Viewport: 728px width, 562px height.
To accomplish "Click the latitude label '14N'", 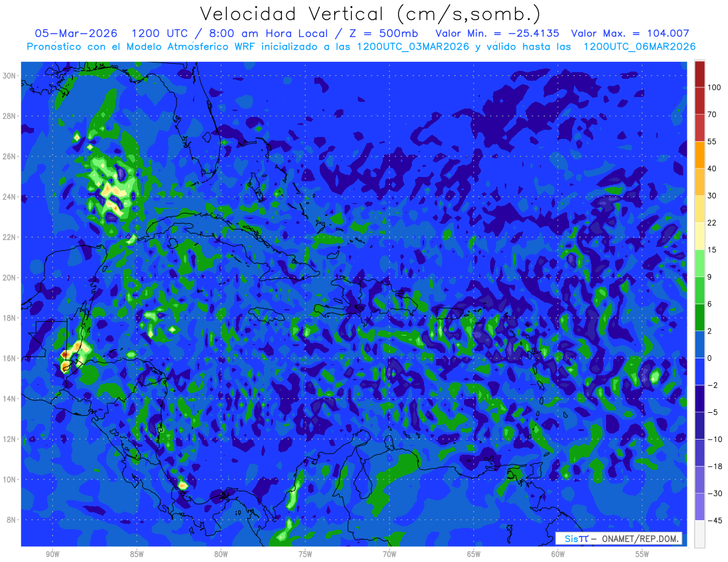I will [10, 399].
